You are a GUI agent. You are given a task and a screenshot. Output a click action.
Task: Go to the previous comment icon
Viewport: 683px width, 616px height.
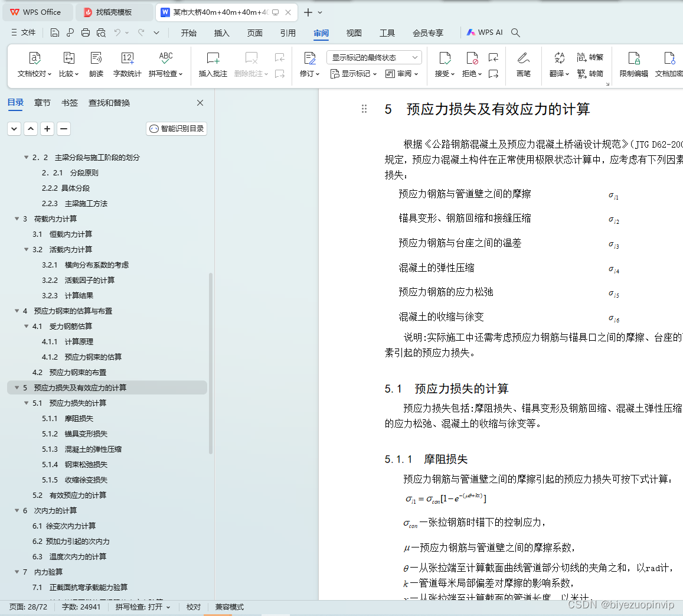(x=280, y=57)
